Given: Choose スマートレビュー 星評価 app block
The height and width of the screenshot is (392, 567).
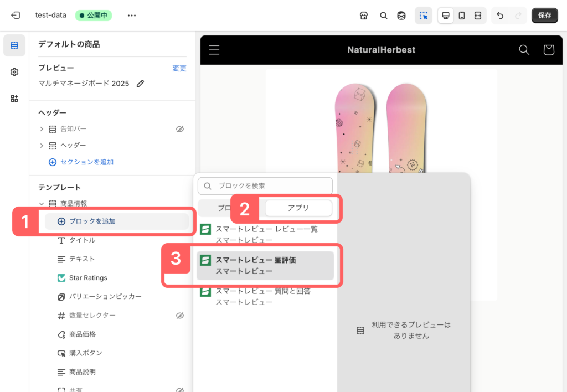Looking at the screenshot, I should point(265,265).
